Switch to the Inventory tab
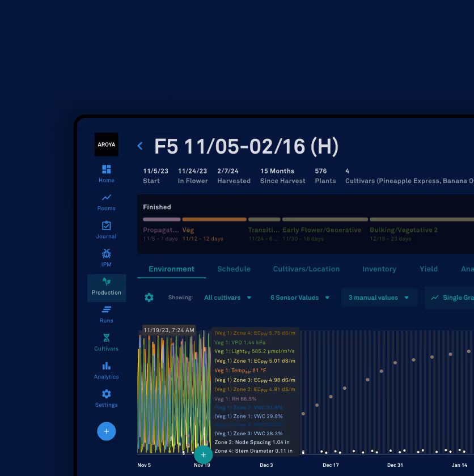The width and height of the screenshot is (474, 476). click(x=379, y=269)
